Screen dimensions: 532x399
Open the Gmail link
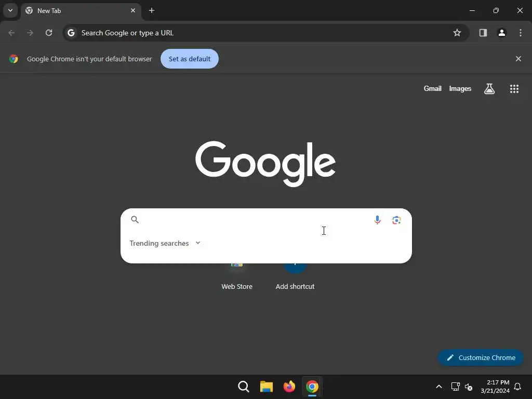tap(433, 88)
